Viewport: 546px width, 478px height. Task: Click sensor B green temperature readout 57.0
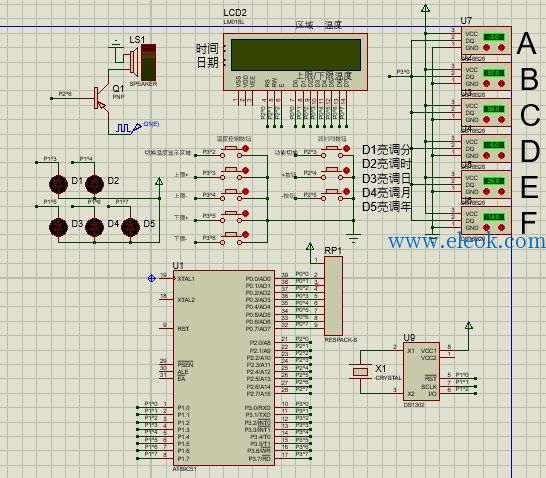click(x=494, y=73)
